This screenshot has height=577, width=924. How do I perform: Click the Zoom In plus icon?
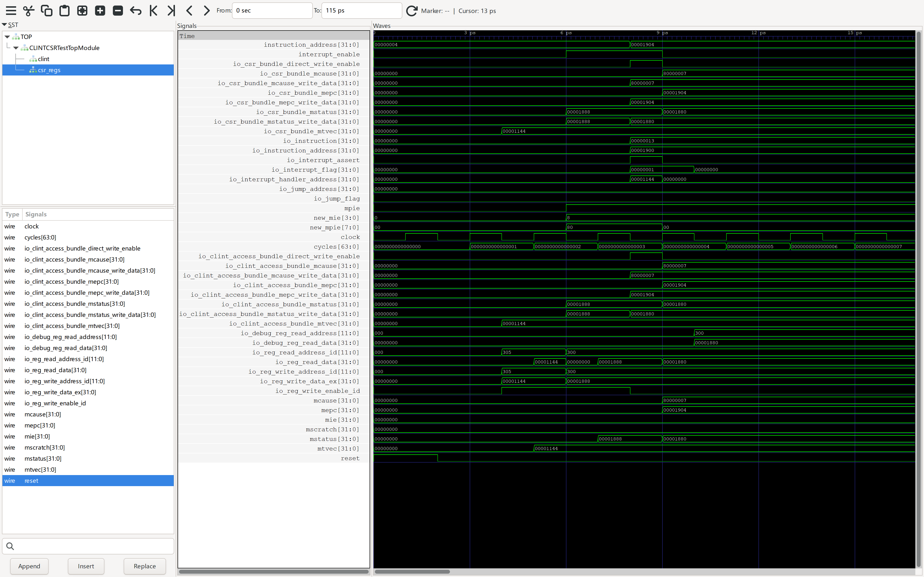100,11
